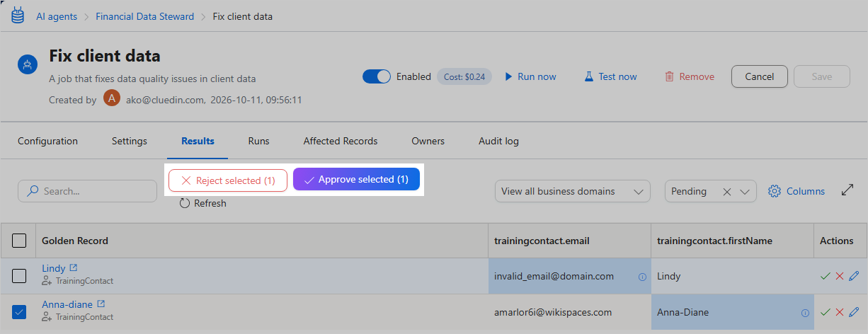Uncheck the Anna-diane row checkbox
The height and width of the screenshot is (334, 868).
[20, 311]
